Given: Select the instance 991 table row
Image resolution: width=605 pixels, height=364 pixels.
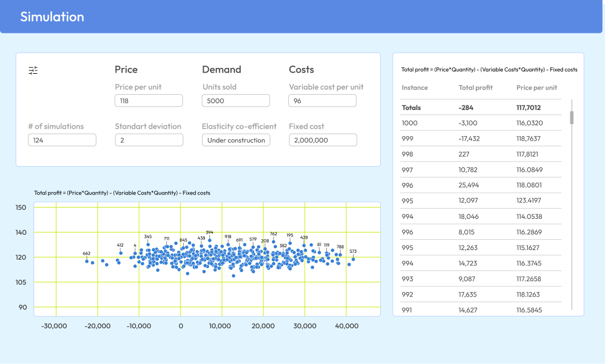Looking at the screenshot, I should coord(481,310).
